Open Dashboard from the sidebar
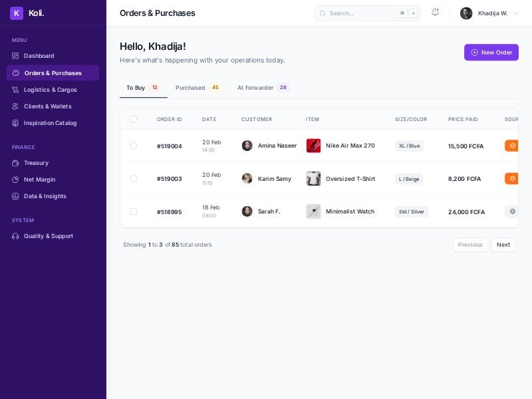Viewport: 532px width, 399px height. coord(39,56)
